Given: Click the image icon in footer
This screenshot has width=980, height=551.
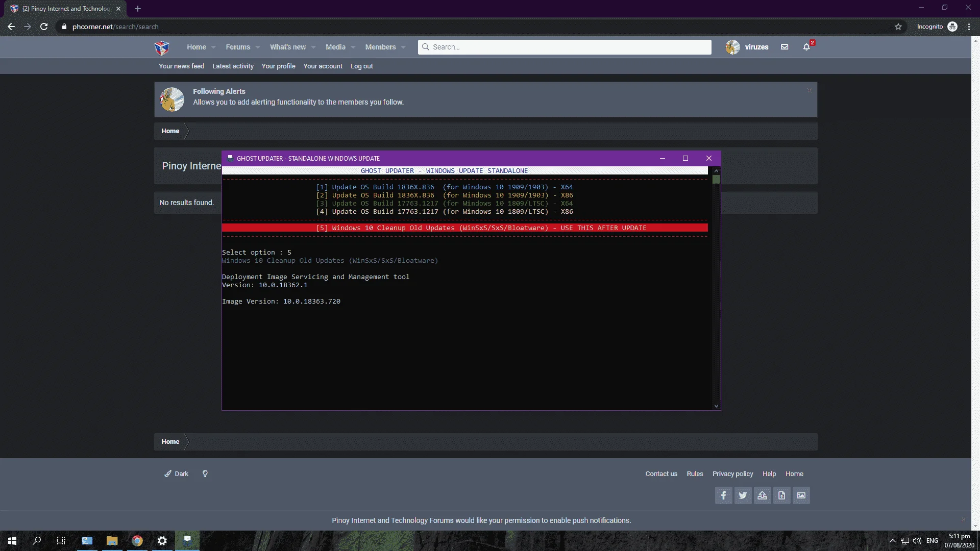Looking at the screenshot, I should point(801,495).
